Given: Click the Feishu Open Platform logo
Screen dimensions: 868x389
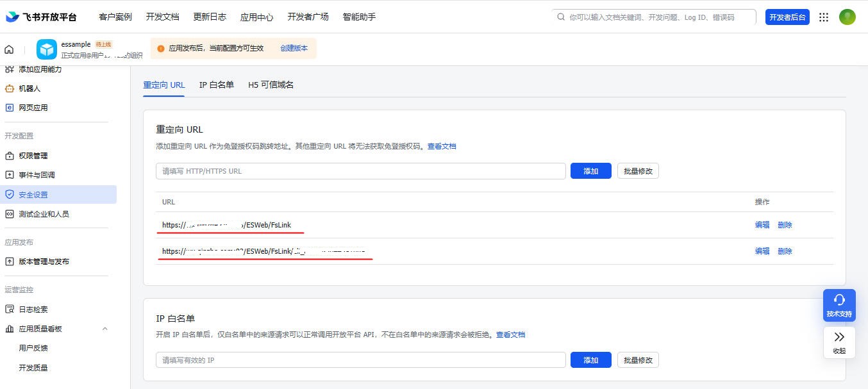Looking at the screenshot, I should tap(41, 17).
